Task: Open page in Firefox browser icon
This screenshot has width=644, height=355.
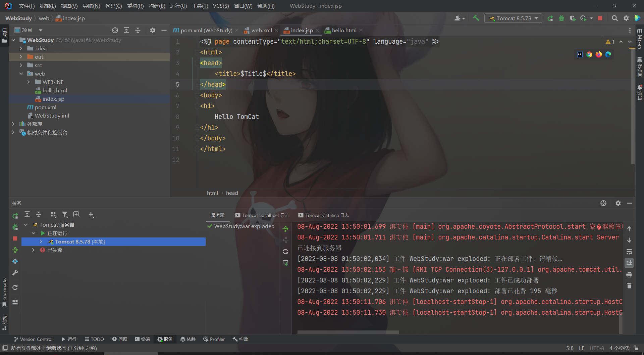Action: [599, 54]
